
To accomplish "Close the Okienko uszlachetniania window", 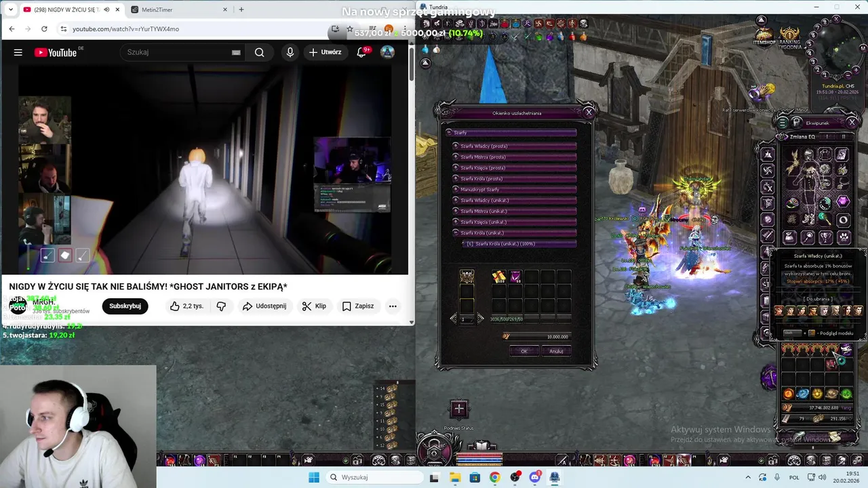I will click(589, 112).
